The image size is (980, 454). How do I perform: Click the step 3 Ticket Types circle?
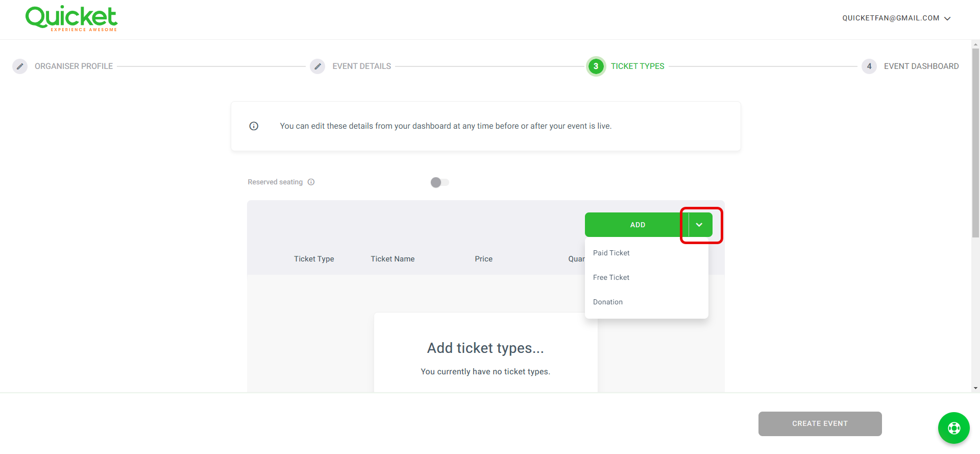(596, 66)
